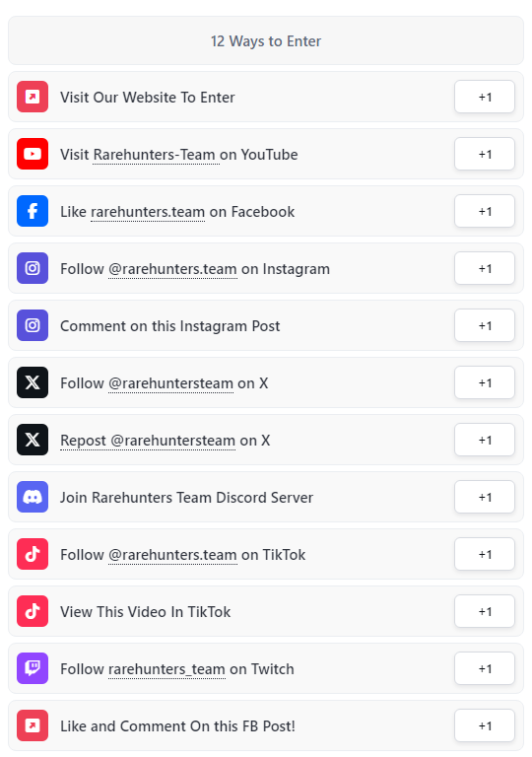Click the Twitch icon
The image size is (532, 757).
coord(33,668)
